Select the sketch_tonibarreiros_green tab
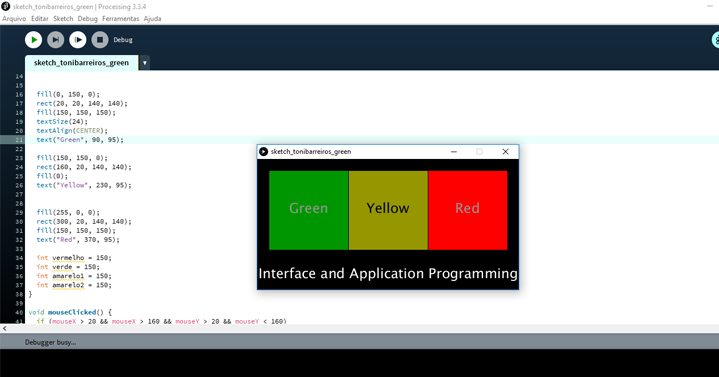719x377 pixels. coord(81,63)
